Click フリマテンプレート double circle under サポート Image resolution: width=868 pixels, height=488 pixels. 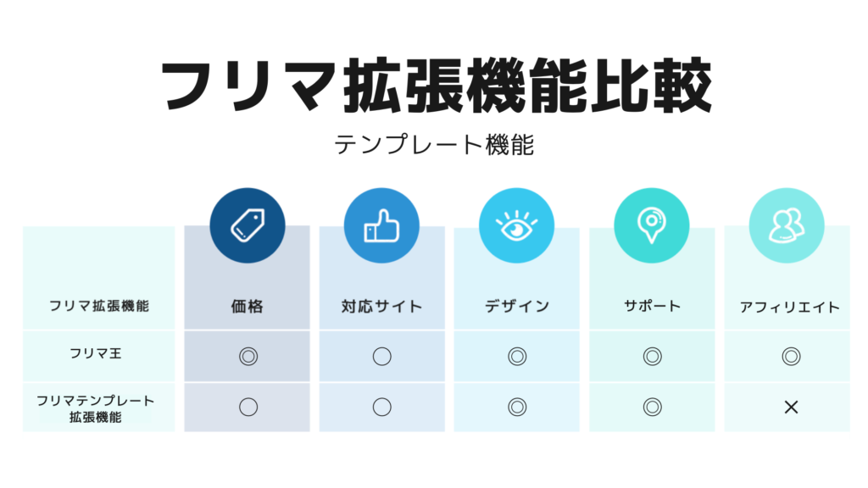[x=651, y=408]
